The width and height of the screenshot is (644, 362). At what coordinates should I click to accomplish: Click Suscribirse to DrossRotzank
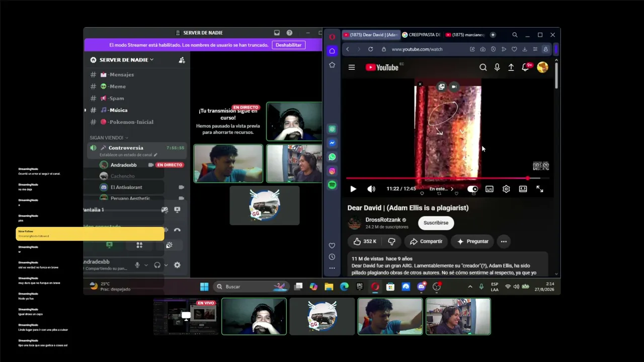(436, 223)
